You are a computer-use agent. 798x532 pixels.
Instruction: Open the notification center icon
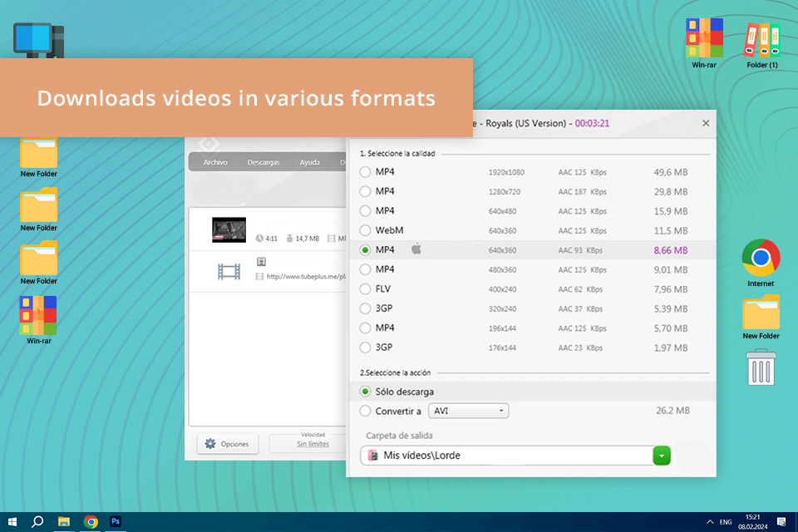pos(781,522)
